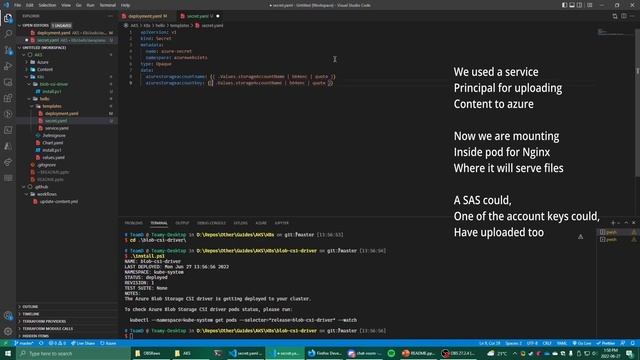Open values.yaml in the explorer tree
Image resolution: width=640 pixels, height=360 pixels.
tap(53, 158)
